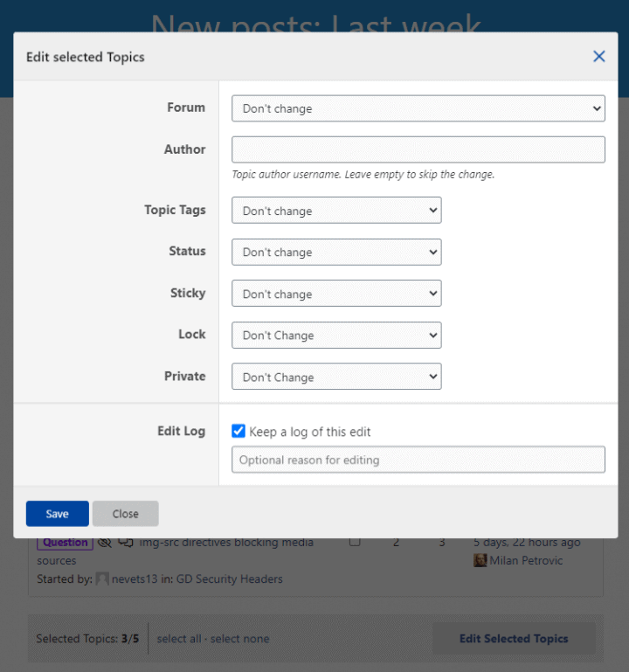Tick the topic selection checkbox in the list
The image size is (629, 672).
[x=355, y=542]
